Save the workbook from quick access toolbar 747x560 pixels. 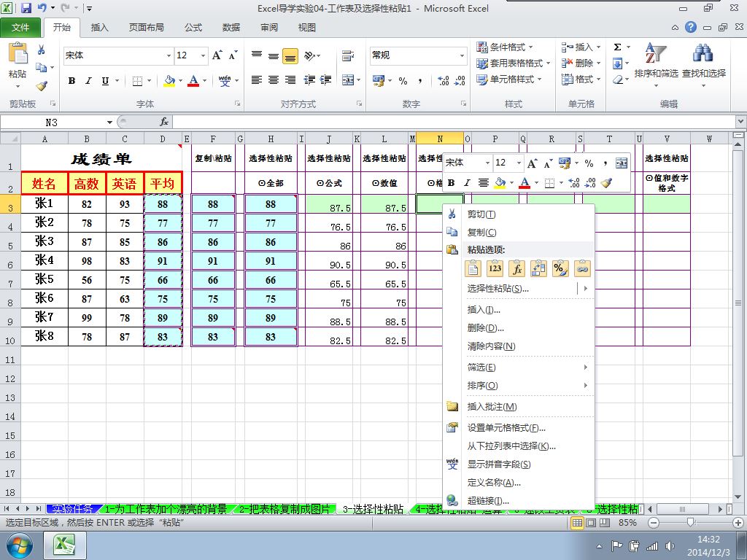point(26,8)
